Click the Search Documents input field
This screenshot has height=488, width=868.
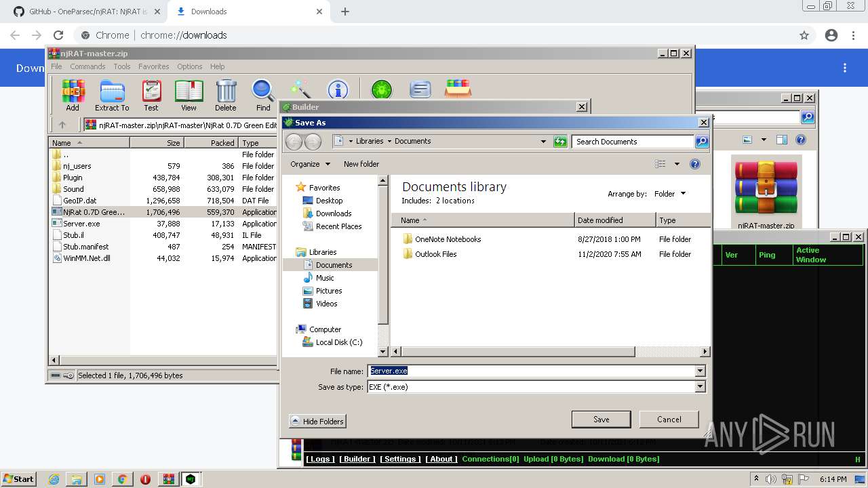(x=633, y=142)
